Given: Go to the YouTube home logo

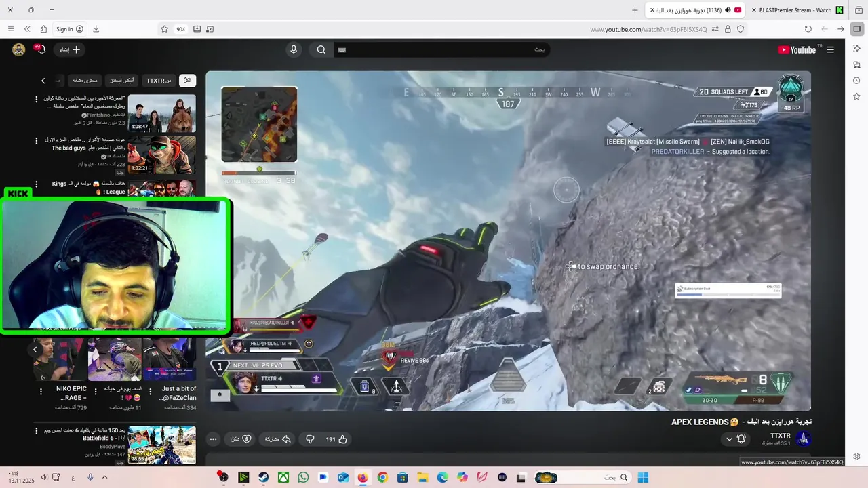Looking at the screenshot, I should pos(797,49).
